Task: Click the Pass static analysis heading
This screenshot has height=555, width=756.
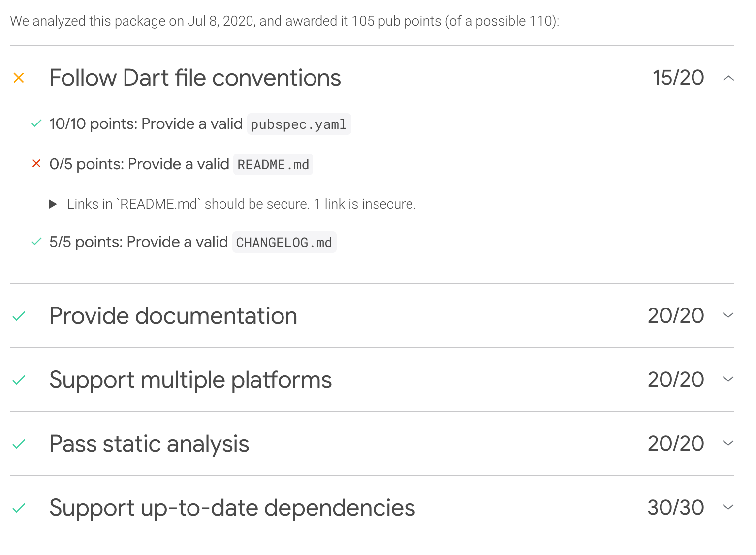Action: coord(150,444)
